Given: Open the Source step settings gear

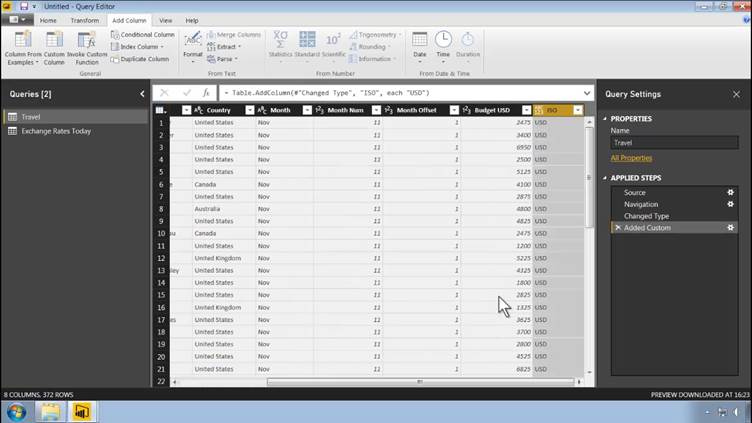Looking at the screenshot, I should pyautogui.click(x=731, y=192).
